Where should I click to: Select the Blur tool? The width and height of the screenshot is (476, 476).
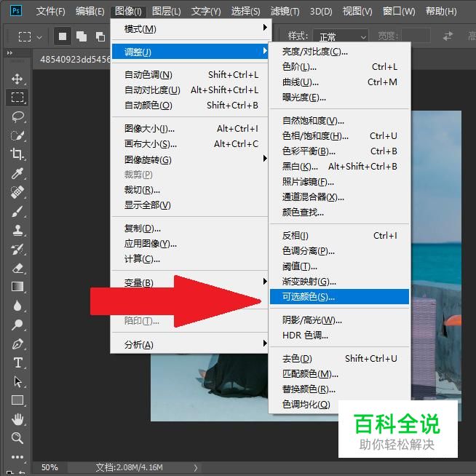click(17, 306)
